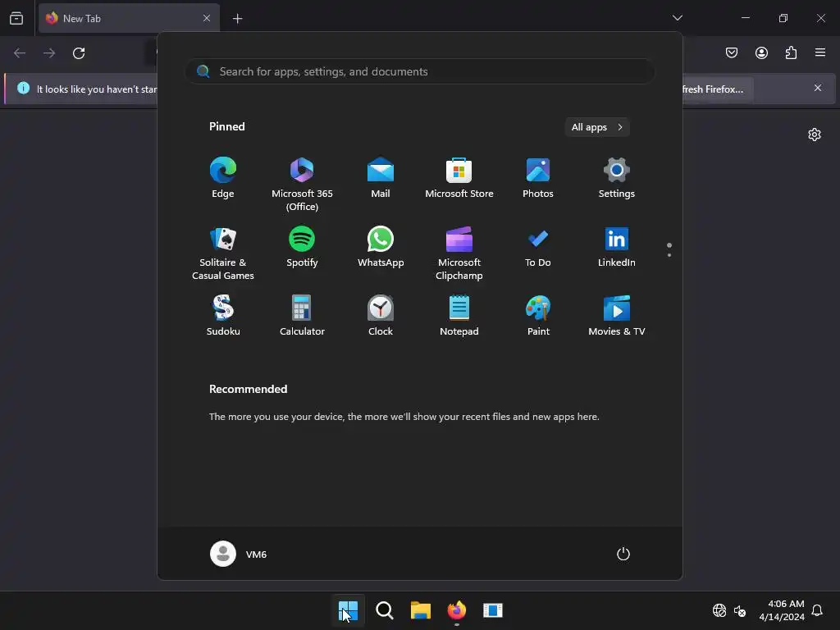Open Save to Pocket in Firefox
840x630 pixels.
(732, 52)
